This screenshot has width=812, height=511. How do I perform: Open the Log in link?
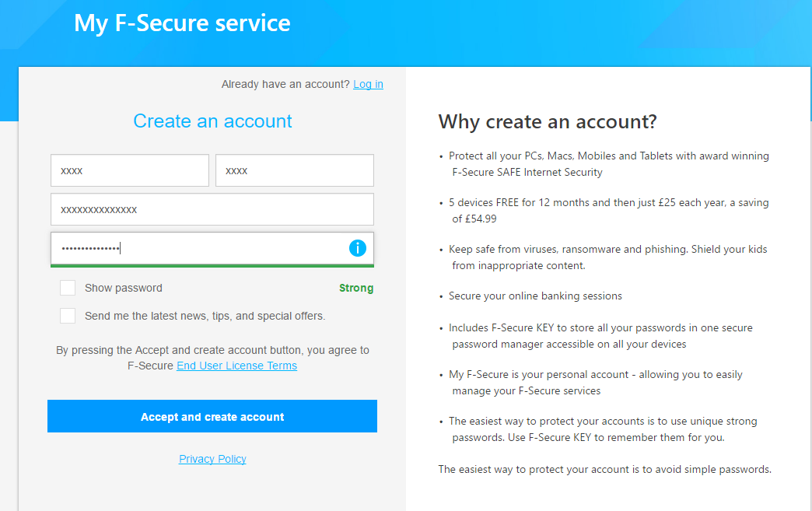coord(368,84)
